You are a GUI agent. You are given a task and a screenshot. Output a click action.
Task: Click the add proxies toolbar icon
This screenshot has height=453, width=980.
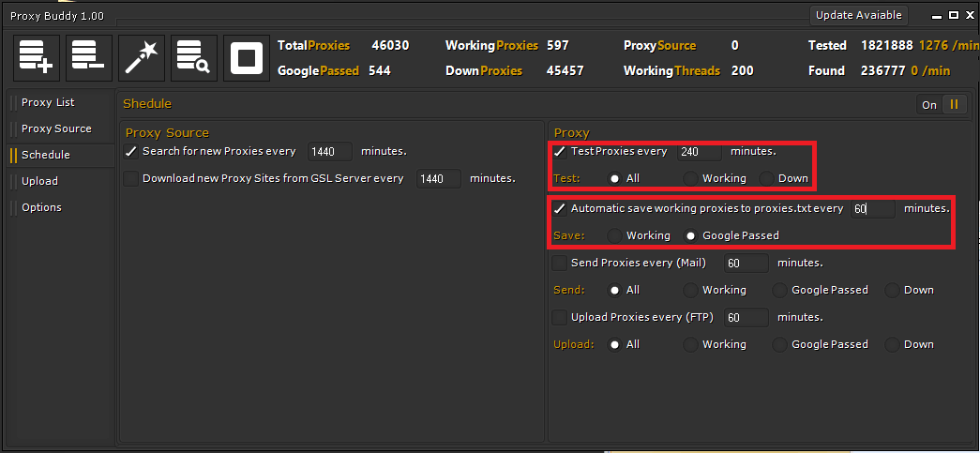tap(37, 58)
